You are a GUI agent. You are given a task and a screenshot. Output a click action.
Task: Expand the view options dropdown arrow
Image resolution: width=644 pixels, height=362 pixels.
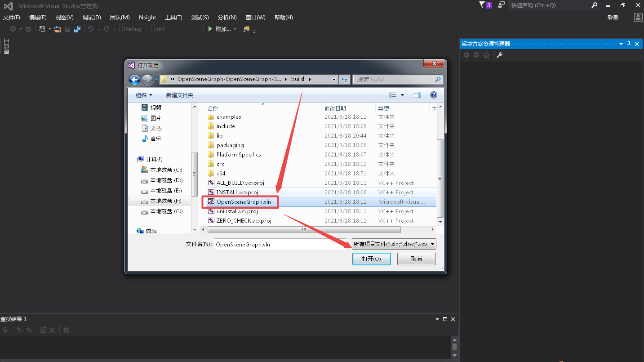(402, 95)
